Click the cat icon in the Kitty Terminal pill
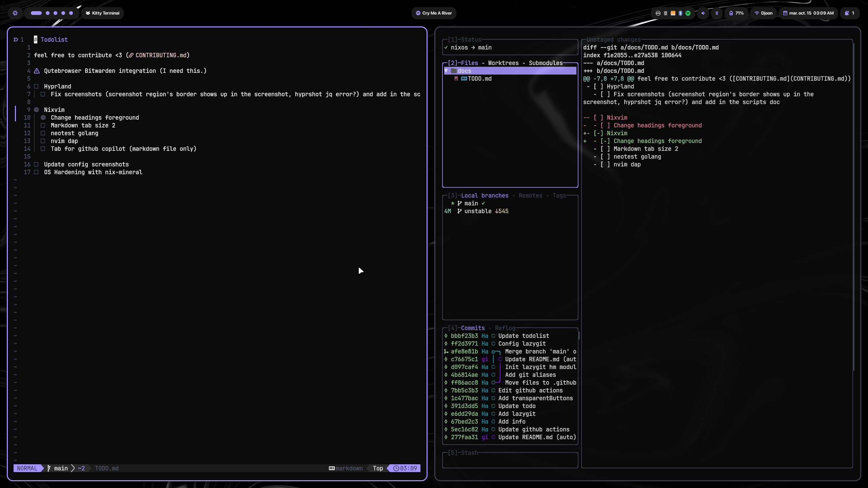This screenshot has height=488, width=868. tap(87, 13)
